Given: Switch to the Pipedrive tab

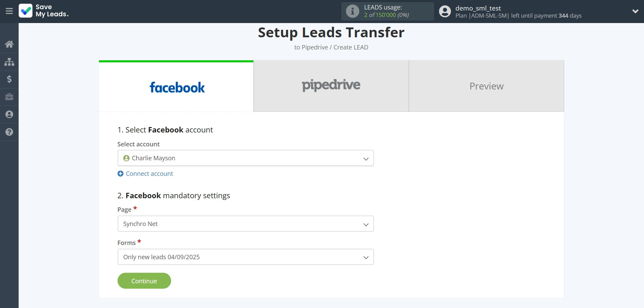Looking at the screenshot, I should (x=331, y=86).
